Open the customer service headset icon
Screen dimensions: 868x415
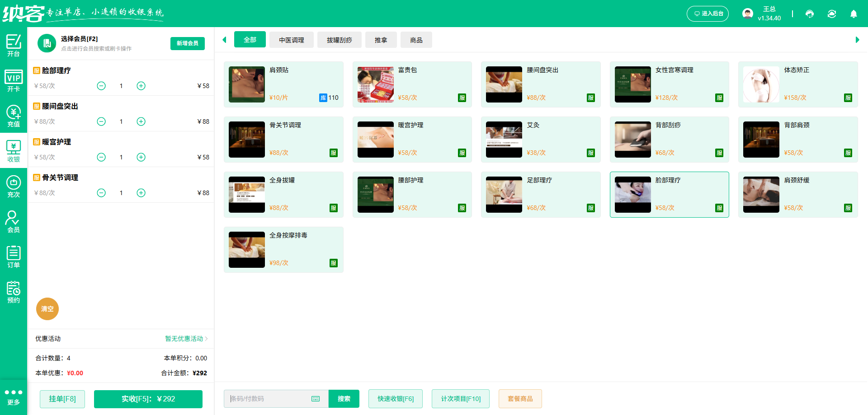coord(810,14)
